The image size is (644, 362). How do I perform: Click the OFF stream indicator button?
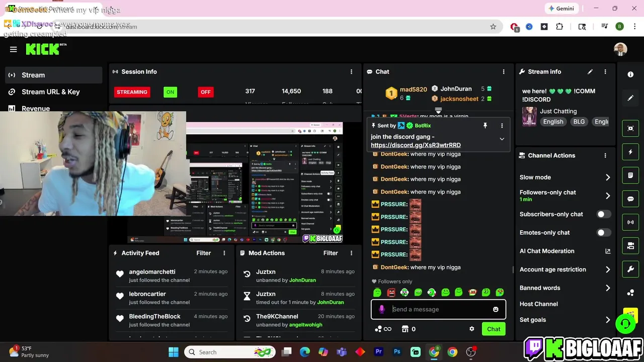click(205, 92)
